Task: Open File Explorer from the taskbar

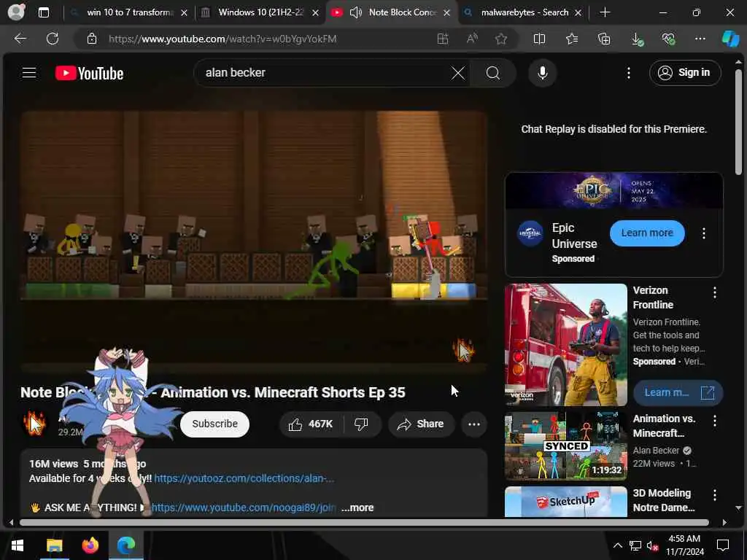Action: (x=54, y=545)
